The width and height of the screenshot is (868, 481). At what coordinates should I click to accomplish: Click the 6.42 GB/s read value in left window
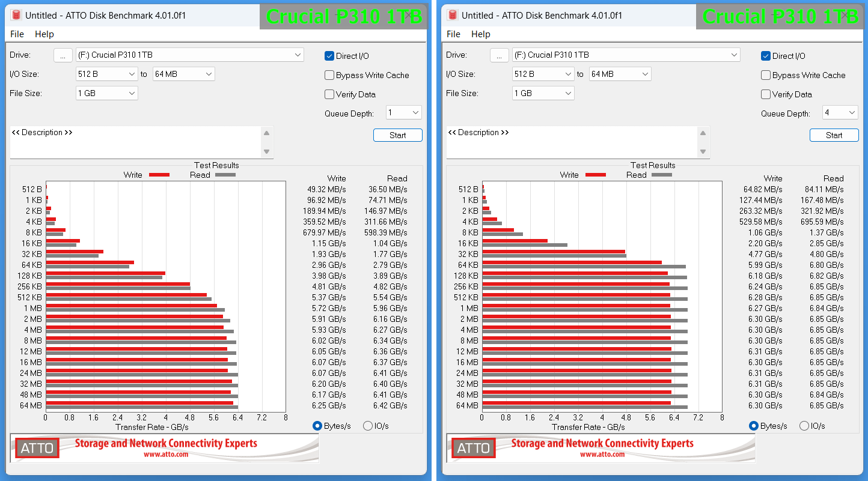tap(390, 405)
